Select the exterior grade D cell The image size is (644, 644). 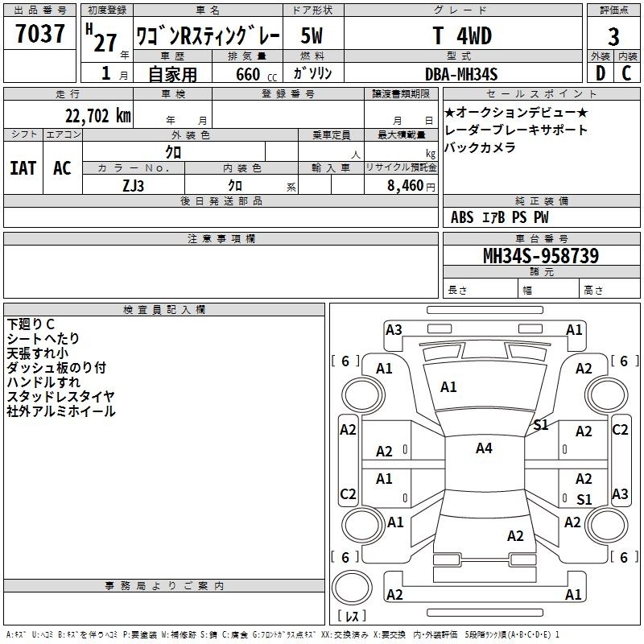point(600,73)
